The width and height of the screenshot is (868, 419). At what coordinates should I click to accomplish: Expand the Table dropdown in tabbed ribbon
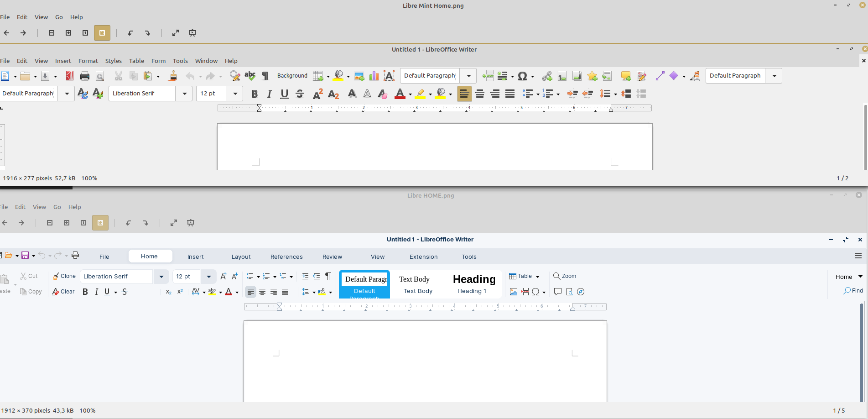click(537, 277)
